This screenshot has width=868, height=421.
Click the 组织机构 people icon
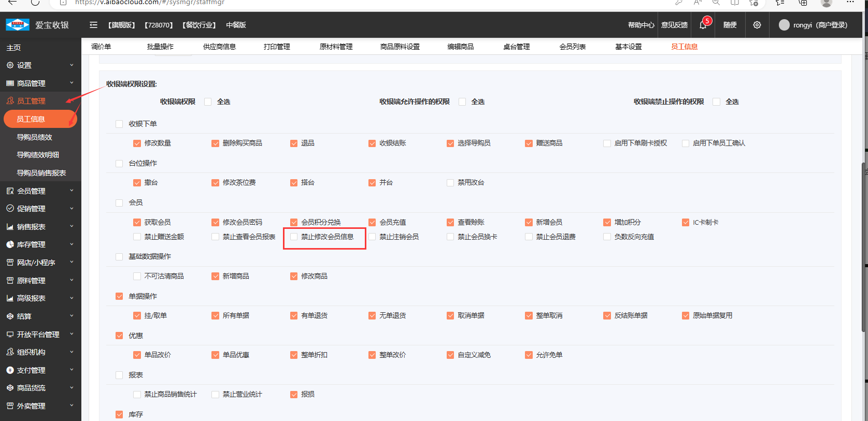point(10,352)
